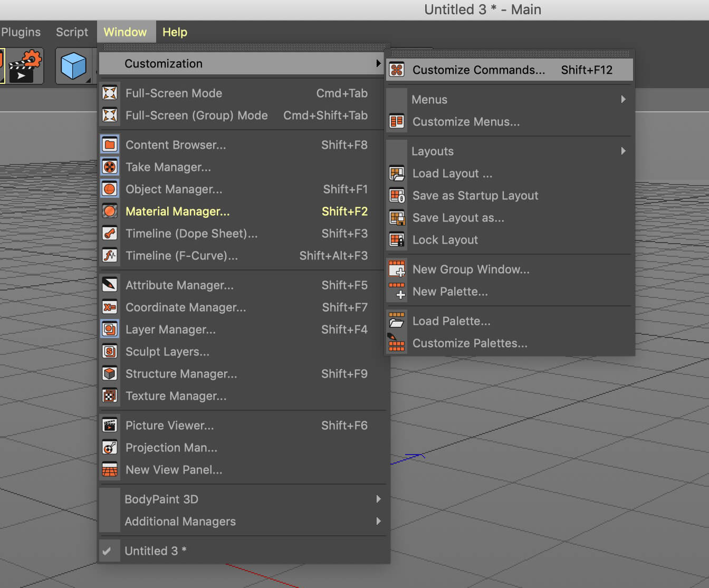Select Content Browser... menu label
The width and height of the screenshot is (709, 588).
coord(176,145)
